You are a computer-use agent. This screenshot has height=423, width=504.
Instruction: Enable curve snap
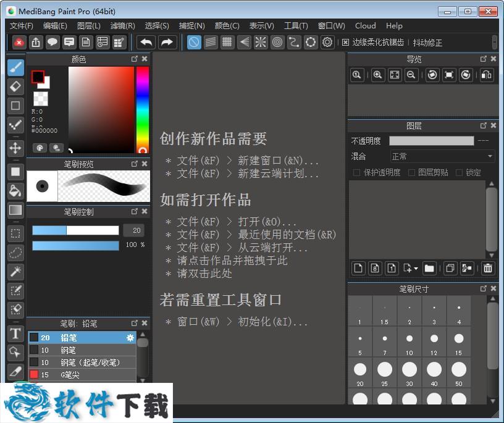294,42
